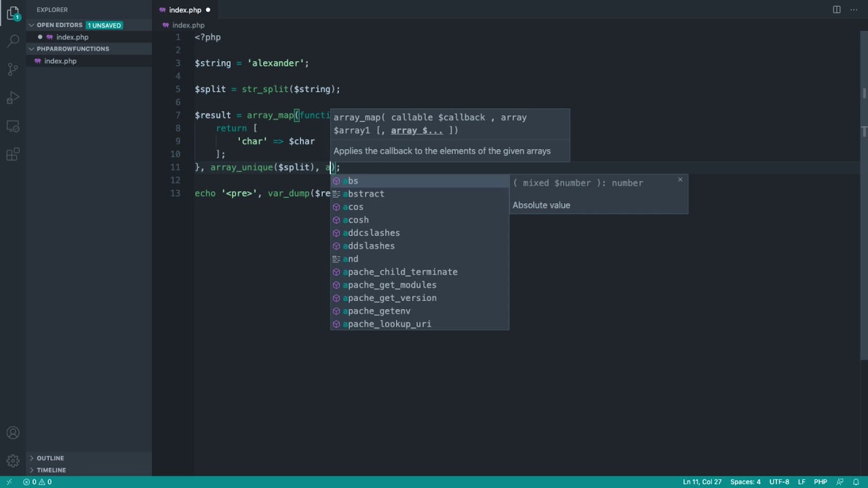The image size is (868, 488).
Task: Close the suggestion details popup
Action: pyautogui.click(x=680, y=180)
